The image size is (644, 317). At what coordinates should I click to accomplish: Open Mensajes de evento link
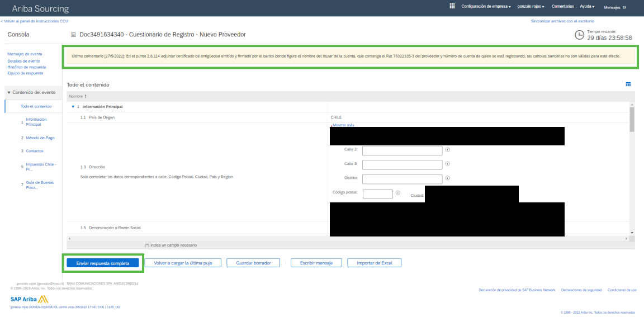25,54
